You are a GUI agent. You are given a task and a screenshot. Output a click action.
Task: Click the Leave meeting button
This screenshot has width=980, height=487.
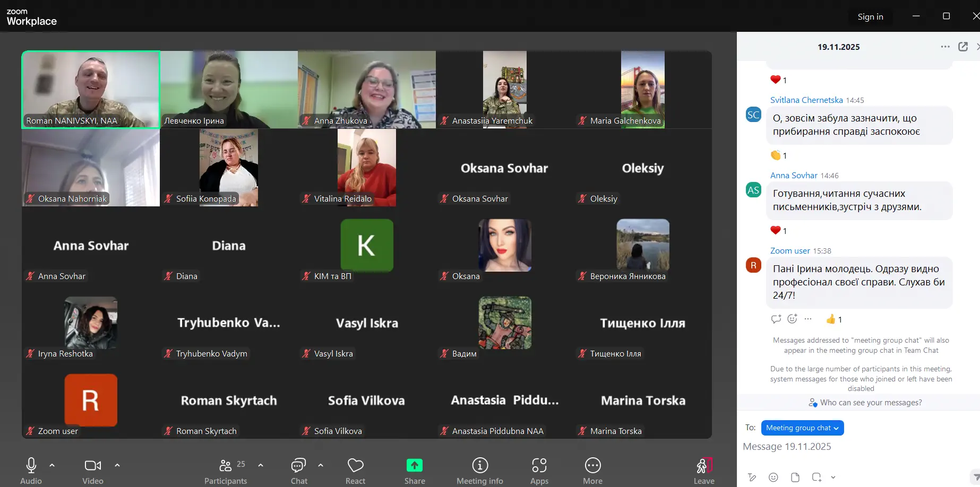pyautogui.click(x=704, y=470)
